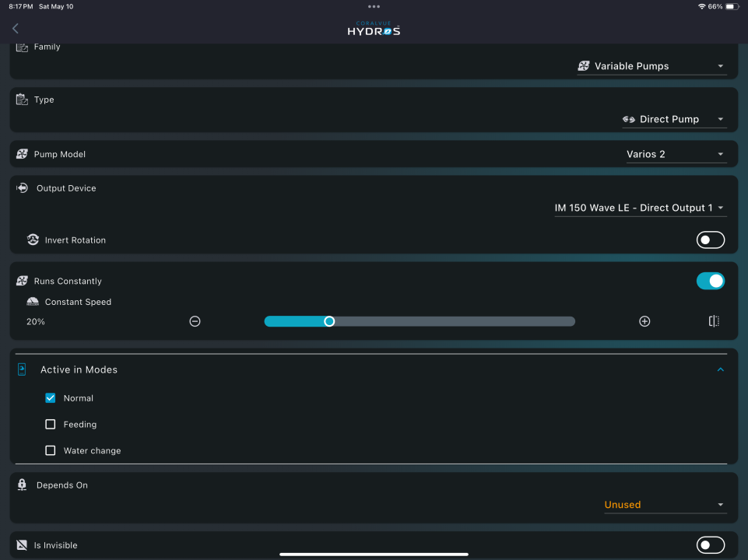Viewport: 748px width, 560px height.
Task: Enable the Invert Rotation switch
Action: (x=711, y=240)
